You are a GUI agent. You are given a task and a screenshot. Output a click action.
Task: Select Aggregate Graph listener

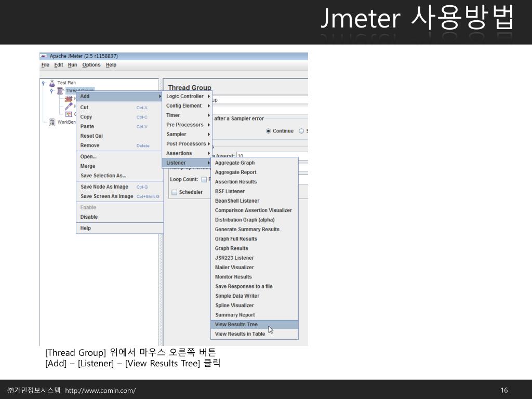[x=255, y=163]
